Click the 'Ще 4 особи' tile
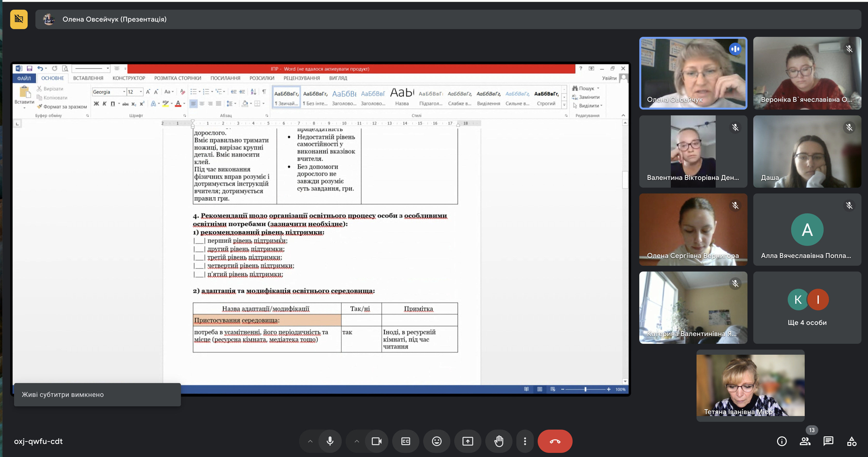This screenshot has width=868, height=457. [x=807, y=308]
